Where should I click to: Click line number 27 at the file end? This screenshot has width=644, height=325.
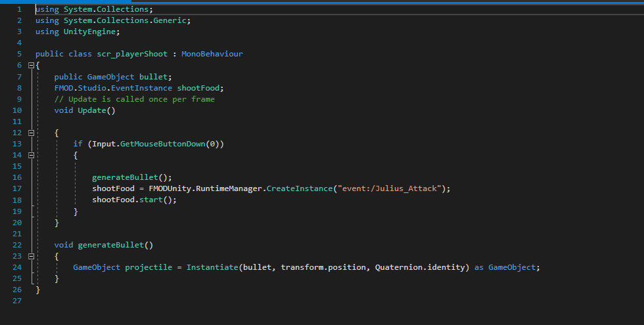(x=17, y=301)
